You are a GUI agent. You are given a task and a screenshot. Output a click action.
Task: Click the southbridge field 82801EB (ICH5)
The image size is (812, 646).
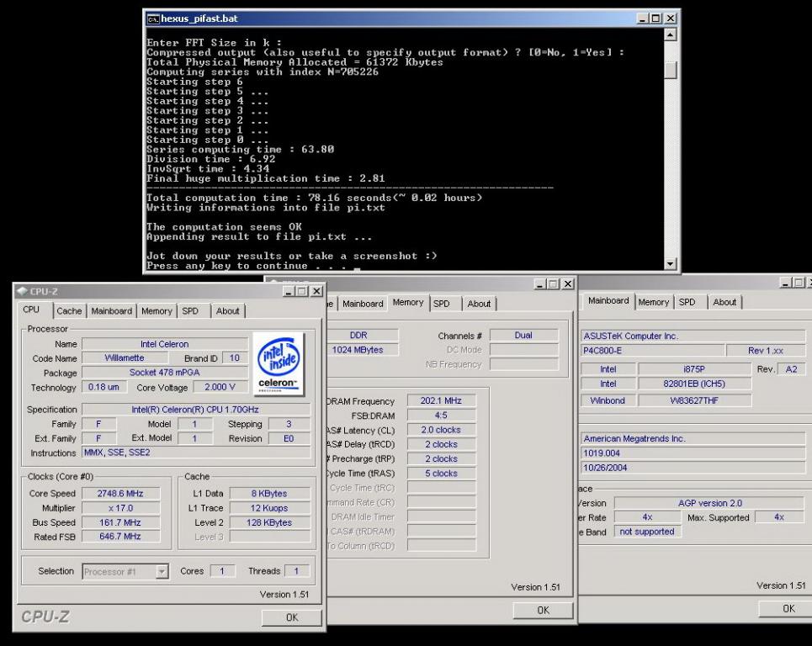click(694, 384)
